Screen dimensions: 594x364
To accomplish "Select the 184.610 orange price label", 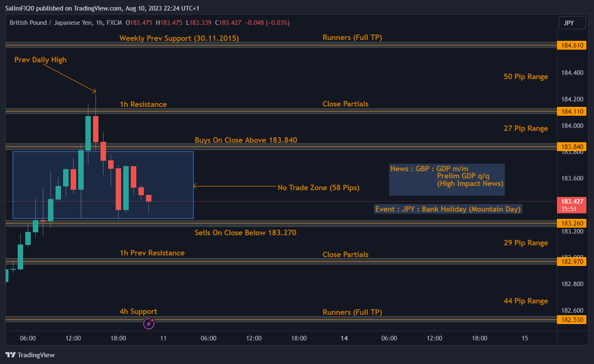I will (571, 45).
